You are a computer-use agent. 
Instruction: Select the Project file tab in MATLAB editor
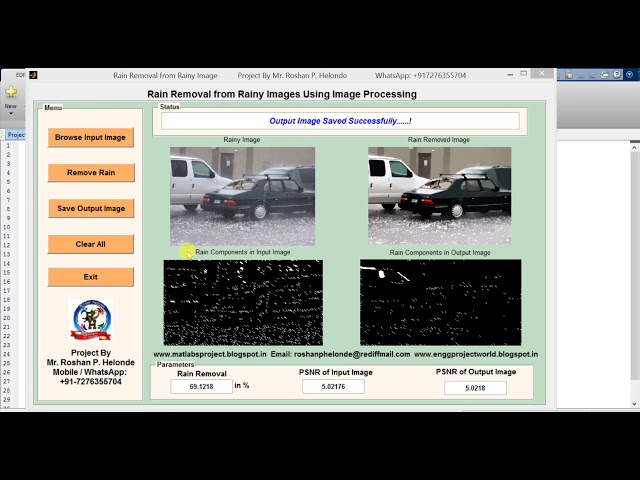16,135
